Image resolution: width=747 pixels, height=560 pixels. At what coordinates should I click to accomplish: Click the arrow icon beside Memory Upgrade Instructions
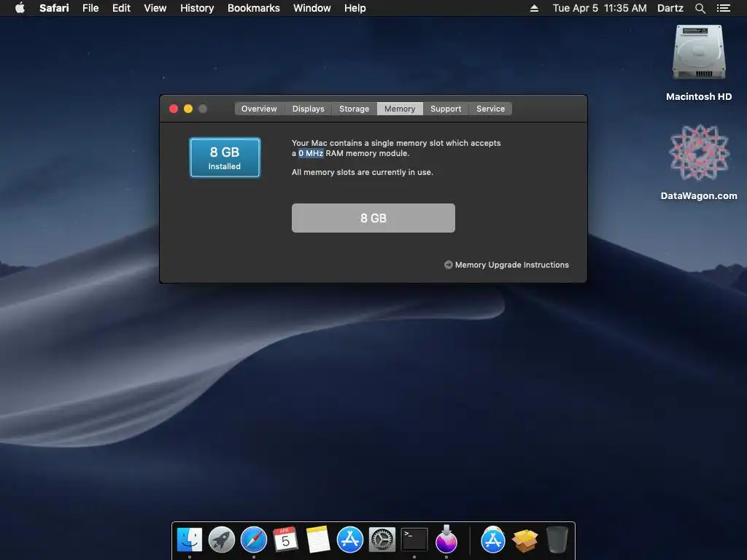tap(449, 265)
